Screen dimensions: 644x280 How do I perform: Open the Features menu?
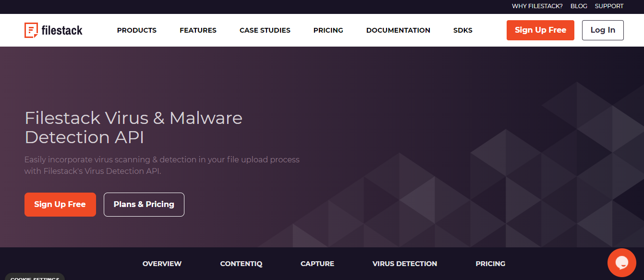click(x=198, y=30)
